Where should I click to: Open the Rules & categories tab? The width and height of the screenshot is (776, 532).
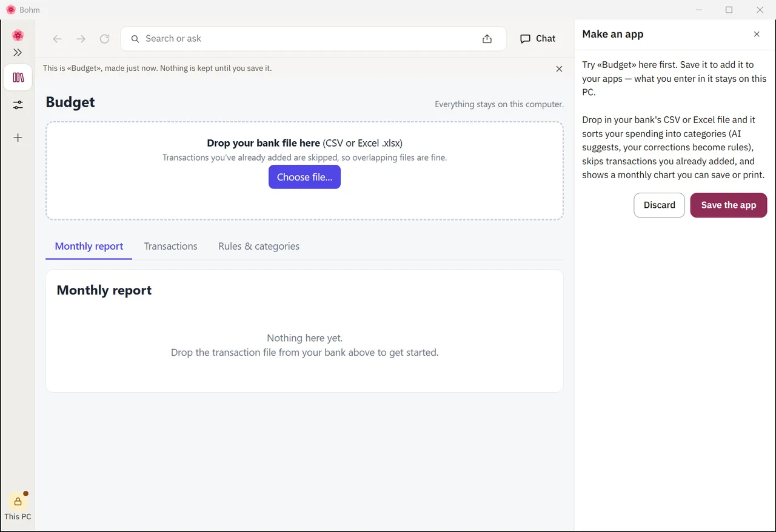259,246
